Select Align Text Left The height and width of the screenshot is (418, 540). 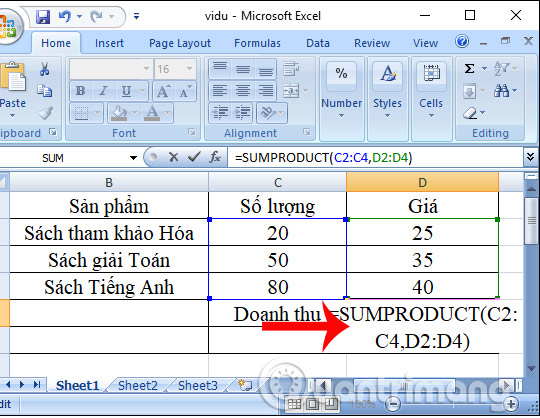(x=220, y=91)
